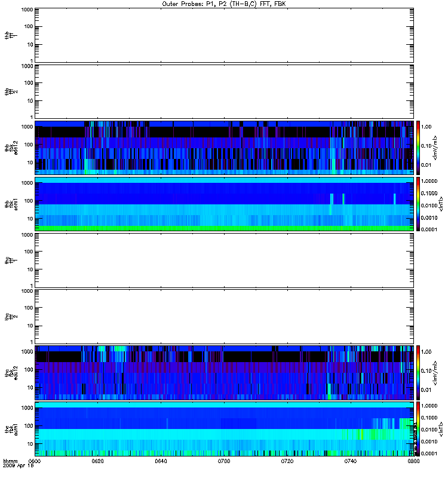448x478 pixels.
Task: Select the thc fbk edc12 color bar
Action: [x=418, y=372]
